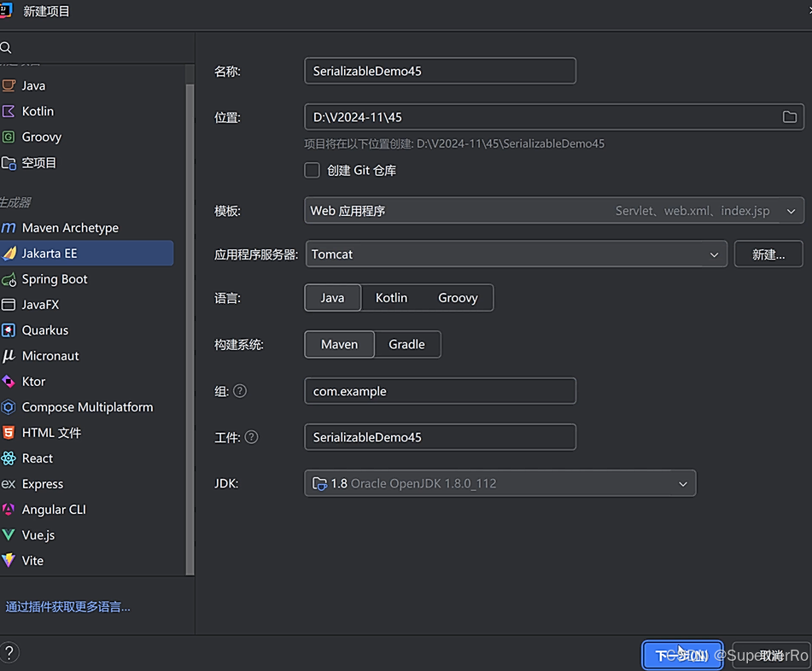Click the 新建... server button
Viewport: 812px width, 671px height.
click(x=768, y=254)
